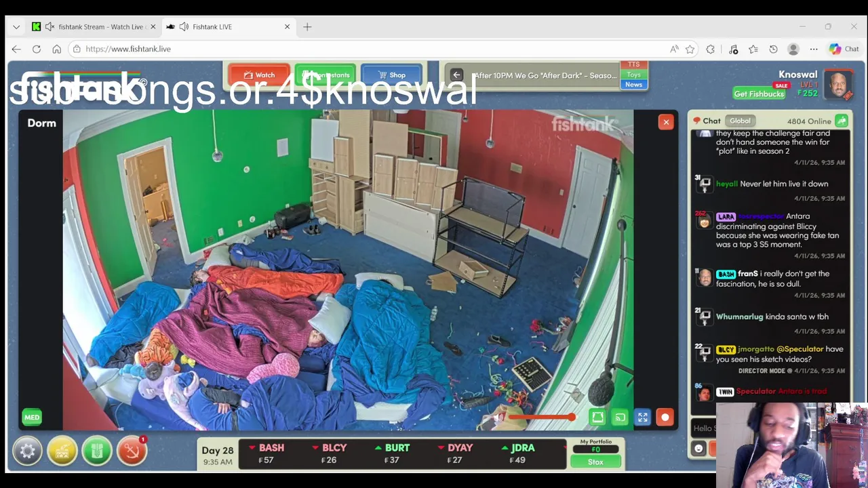Select the News tab in the banner
868x488 pixels.
(633, 85)
